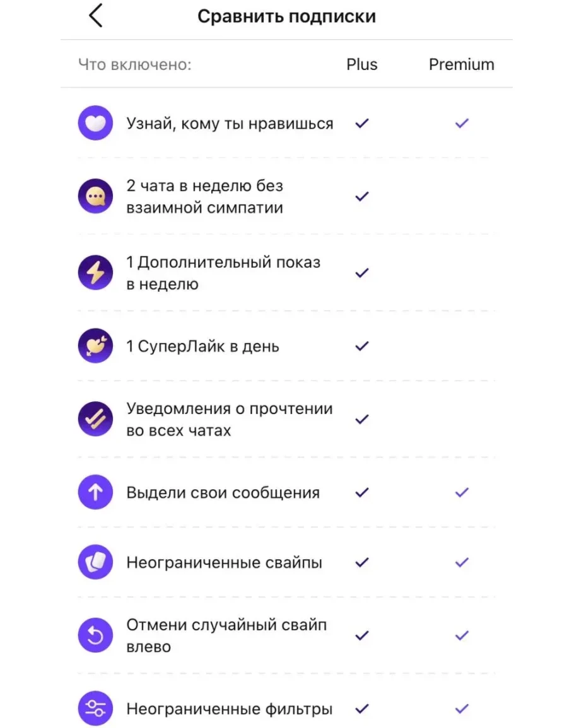Tap the cards icon for unlimited swipes
Image resolution: width=574 pixels, height=728 pixels.
click(x=95, y=562)
